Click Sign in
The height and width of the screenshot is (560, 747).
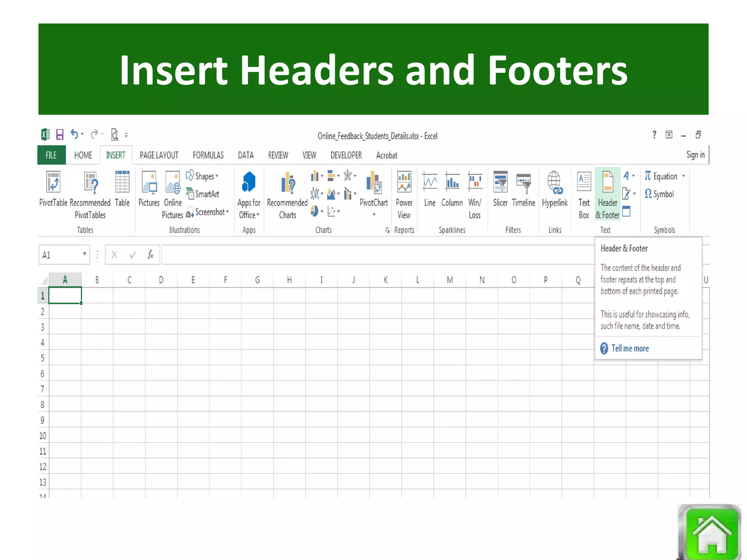pos(695,155)
